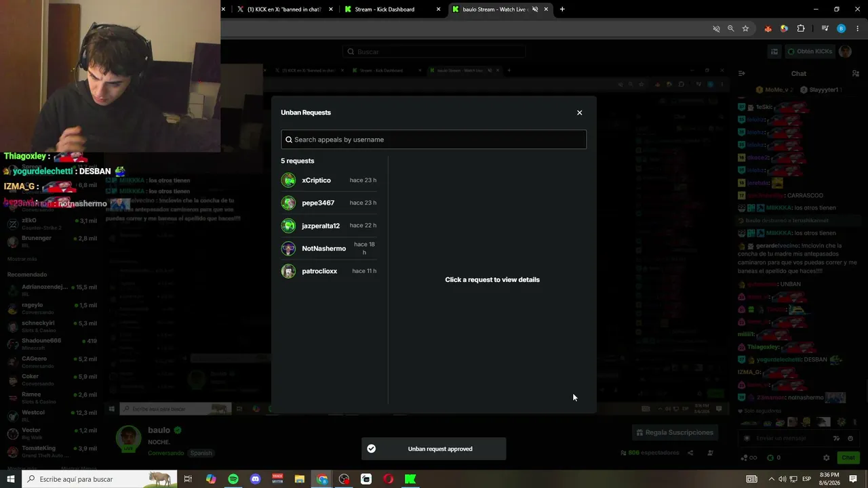This screenshot has width=868, height=488.
Task: Open the Kick user profile avatar
Action: 845,52
